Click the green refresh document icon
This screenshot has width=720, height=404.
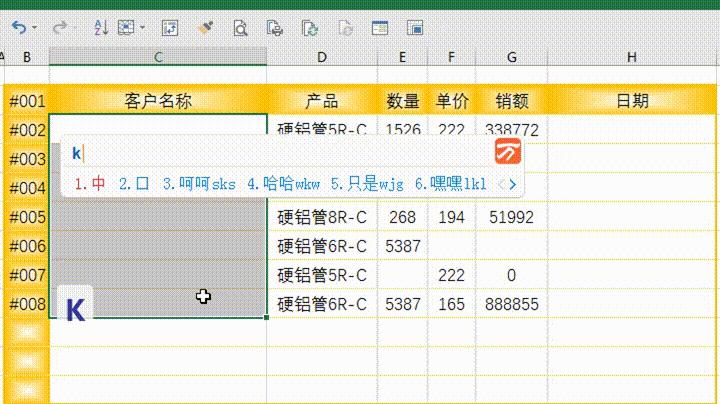point(310,28)
